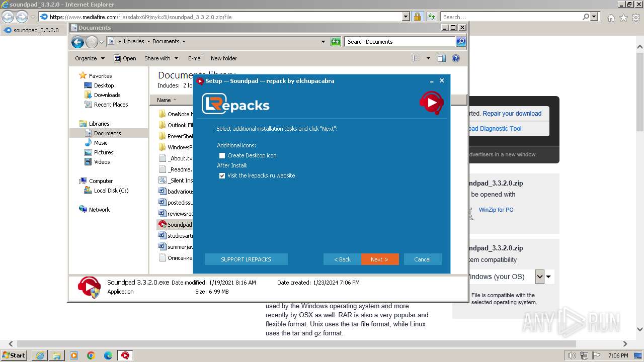Screen dimensions: 644x362
Task: Open Internet Explorer from the taskbar
Action: pyautogui.click(x=40, y=355)
